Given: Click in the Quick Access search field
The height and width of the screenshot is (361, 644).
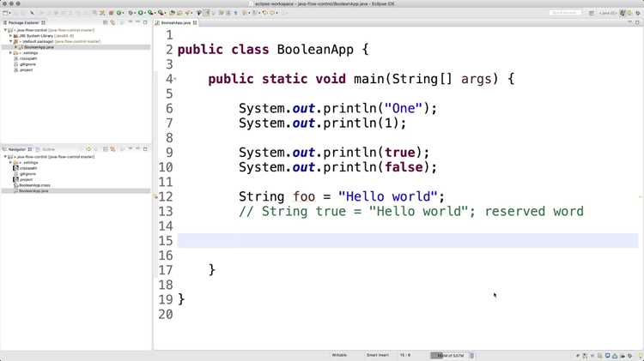Looking at the screenshot, I should [x=566, y=13].
